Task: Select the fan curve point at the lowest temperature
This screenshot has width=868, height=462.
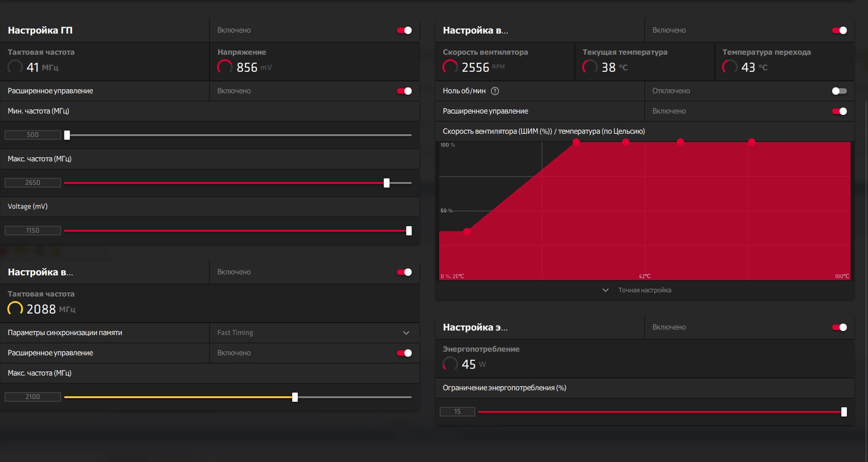Action: (x=467, y=232)
